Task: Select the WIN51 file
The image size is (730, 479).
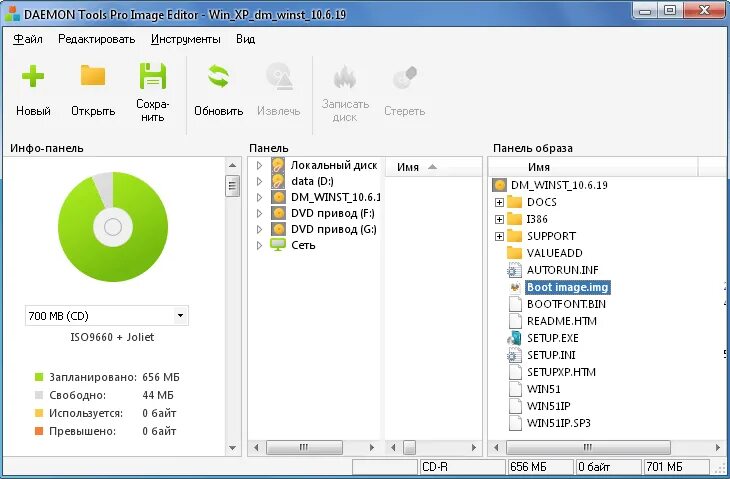Action: click(x=543, y=389)
